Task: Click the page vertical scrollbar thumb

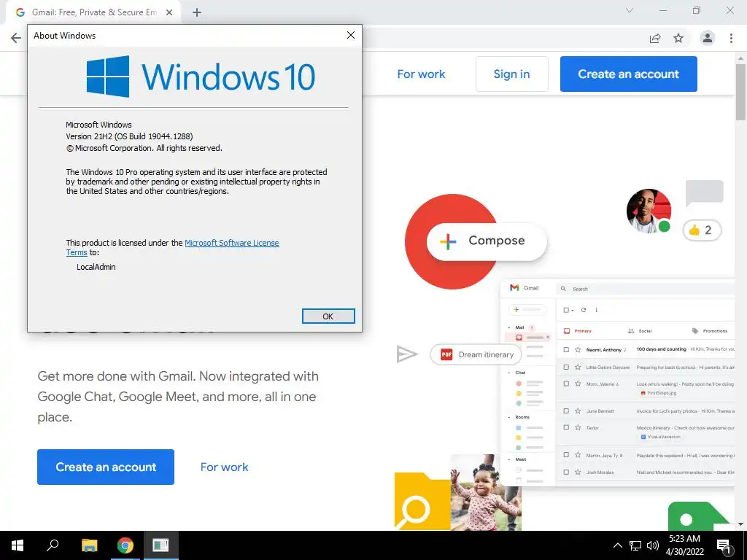Action: 741,91
